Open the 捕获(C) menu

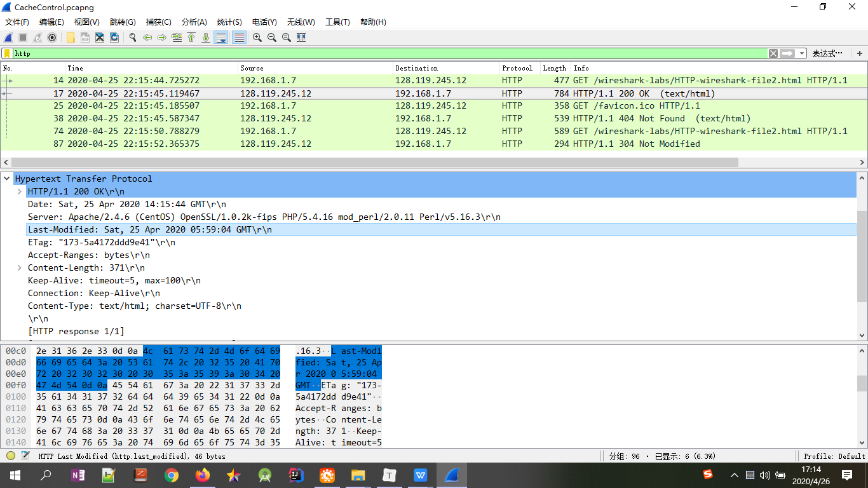point(158,22)
